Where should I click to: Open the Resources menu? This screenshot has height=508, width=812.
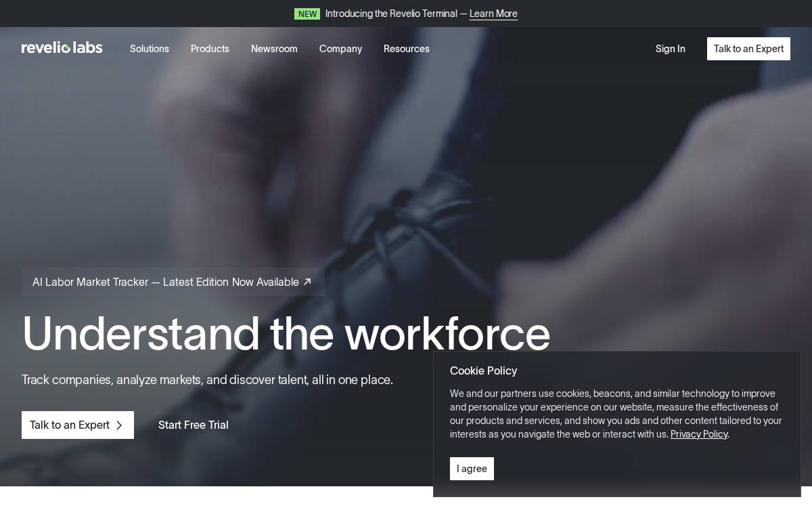[407, 49]
